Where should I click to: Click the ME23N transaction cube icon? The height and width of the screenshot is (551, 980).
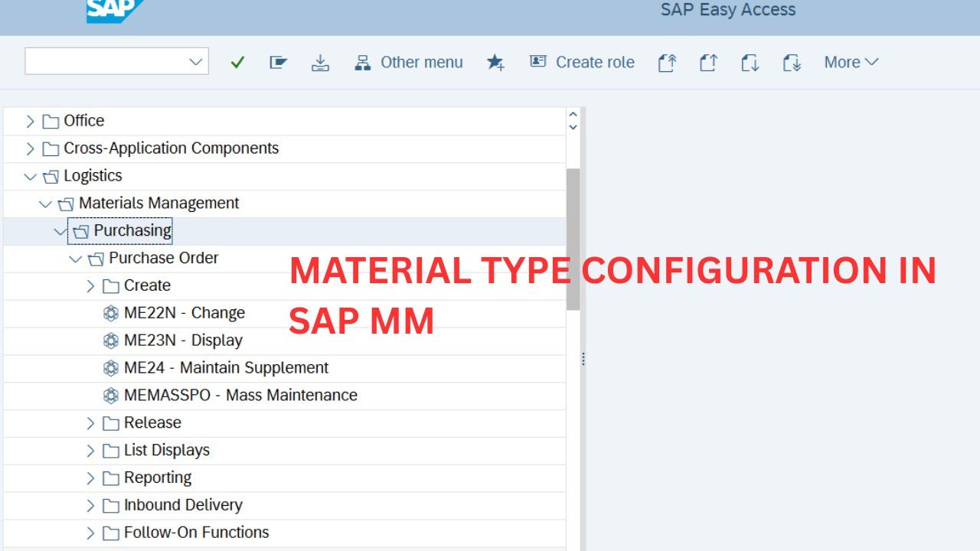pyautogui.click(x=111, y=341)
